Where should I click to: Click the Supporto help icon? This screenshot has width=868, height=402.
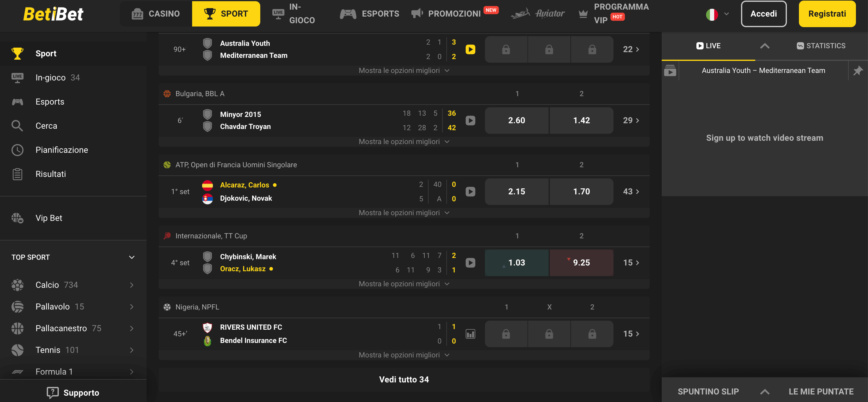coord(53,392)
